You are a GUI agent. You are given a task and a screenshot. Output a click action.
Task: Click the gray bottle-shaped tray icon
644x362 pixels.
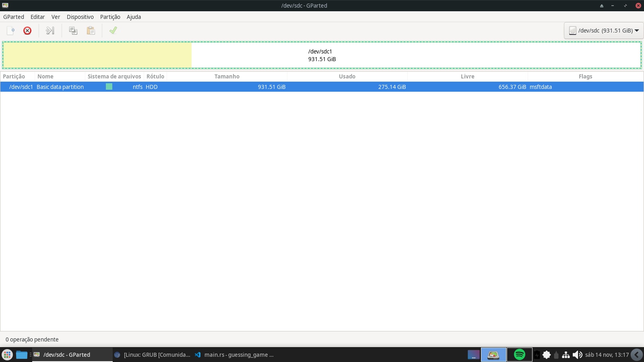tap(556, 355)
